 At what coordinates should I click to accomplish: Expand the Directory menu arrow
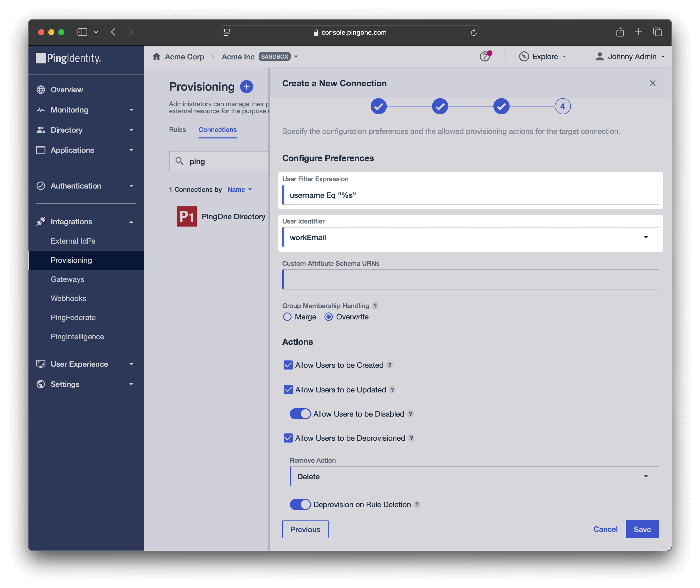(131, 130)
